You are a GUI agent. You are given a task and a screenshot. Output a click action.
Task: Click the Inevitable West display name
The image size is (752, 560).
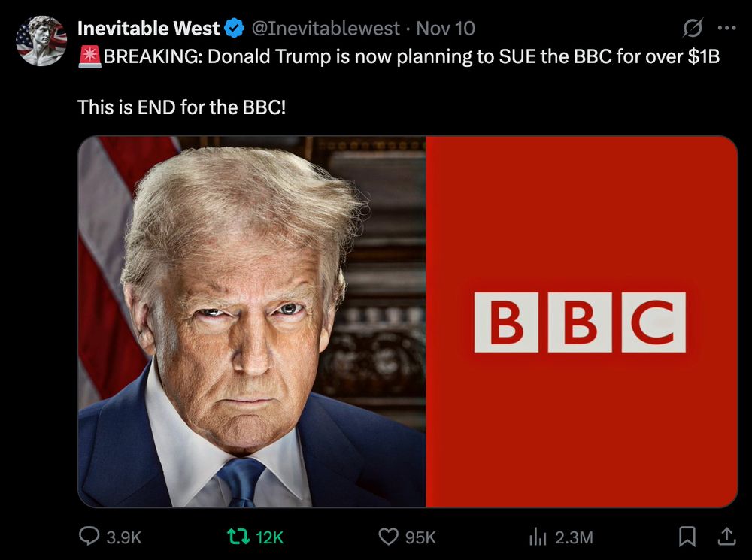click(x=148, y=29)
